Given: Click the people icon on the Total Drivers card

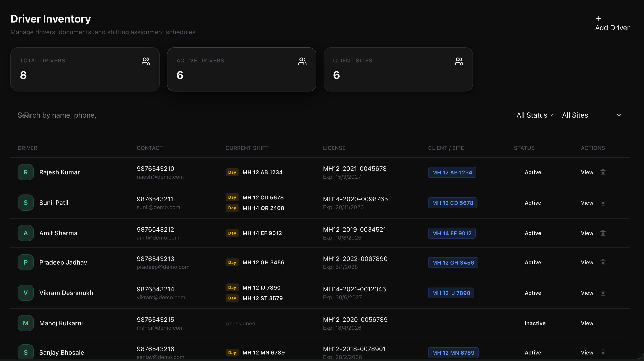Looking at the screenshot, I should click(146, 61).
